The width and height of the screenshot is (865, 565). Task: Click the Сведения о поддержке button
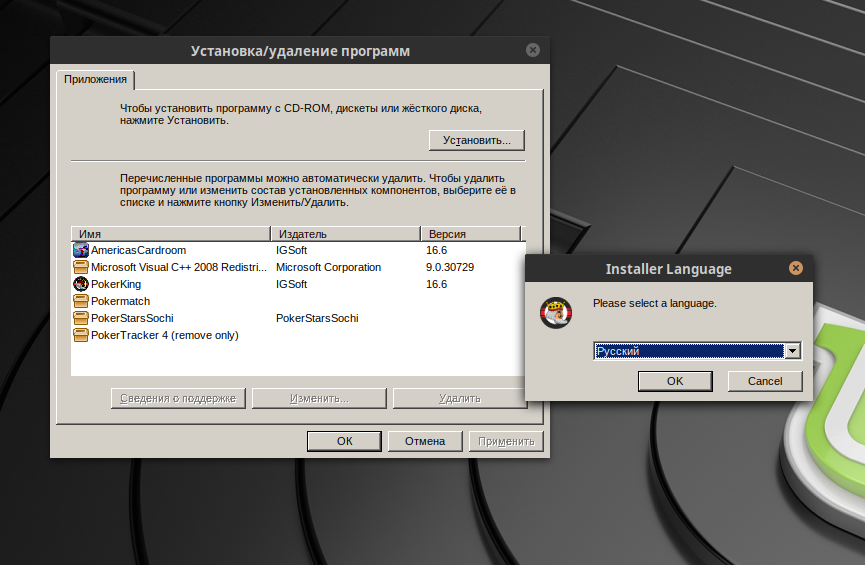[178, 398]
